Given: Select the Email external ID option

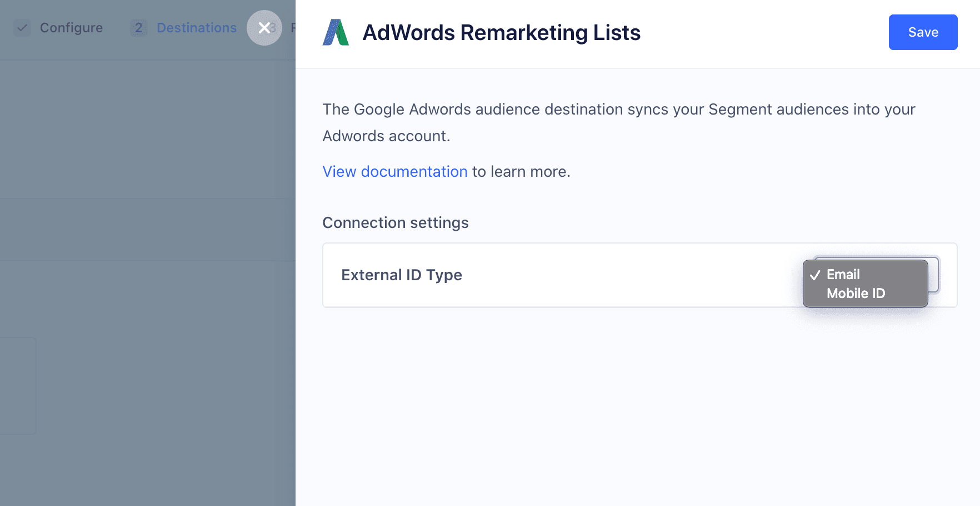Looking at the screenshot, I should point(843,274).
